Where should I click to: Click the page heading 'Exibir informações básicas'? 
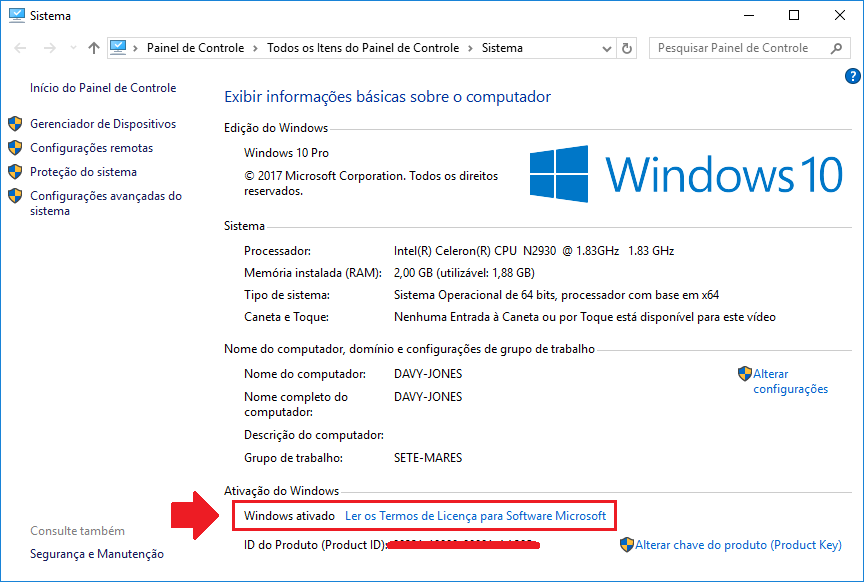(x=387, y=97)
